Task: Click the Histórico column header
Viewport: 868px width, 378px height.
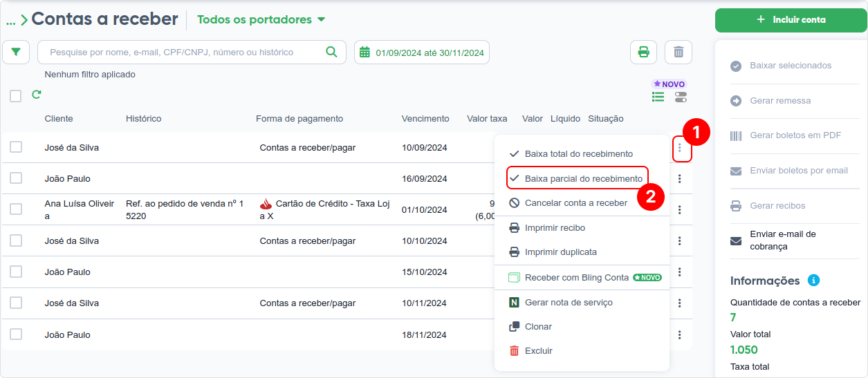Action: coord(144,119)
